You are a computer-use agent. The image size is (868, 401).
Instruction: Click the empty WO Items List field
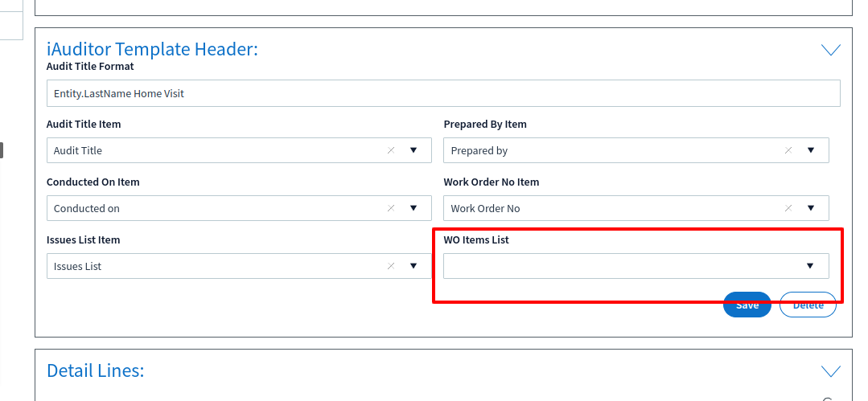[x=636, y=266]
